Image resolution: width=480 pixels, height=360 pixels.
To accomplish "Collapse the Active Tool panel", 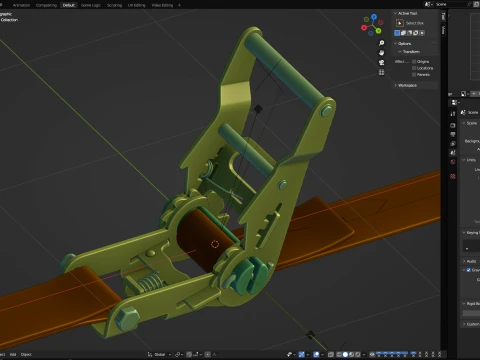I will 395,13.
